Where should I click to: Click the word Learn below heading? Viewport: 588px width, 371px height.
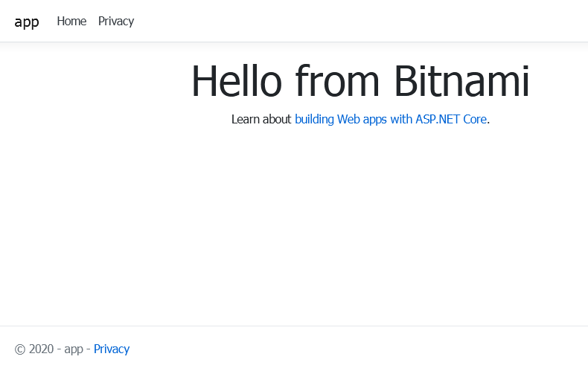[247, 119]
